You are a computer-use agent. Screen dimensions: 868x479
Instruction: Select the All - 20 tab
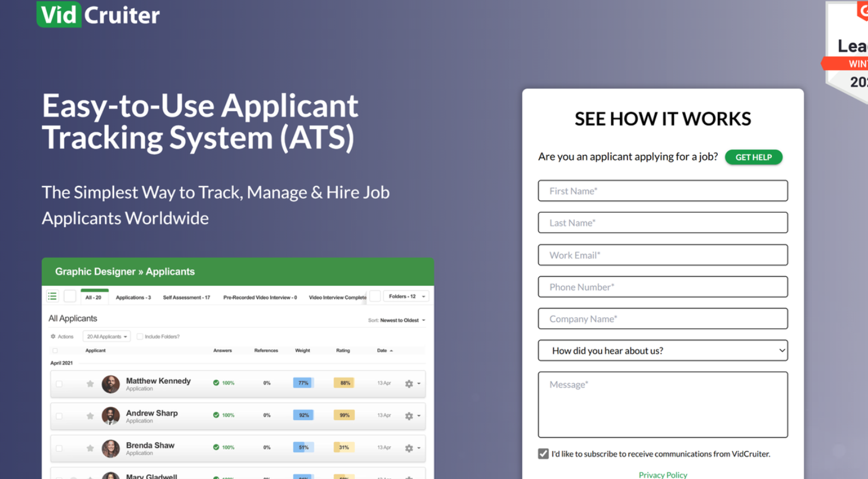pyautogui.click(x=94, y=297)
